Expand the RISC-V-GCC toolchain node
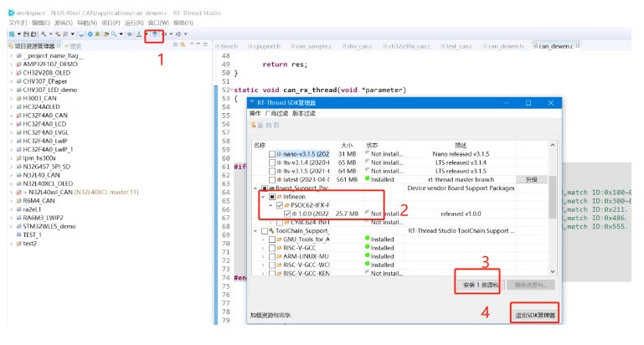 pos(263,248)
